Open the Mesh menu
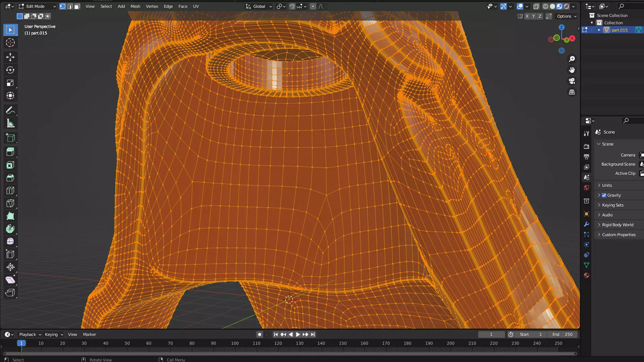644x362 pixels. pyautogui.click(x=135, y=6)
